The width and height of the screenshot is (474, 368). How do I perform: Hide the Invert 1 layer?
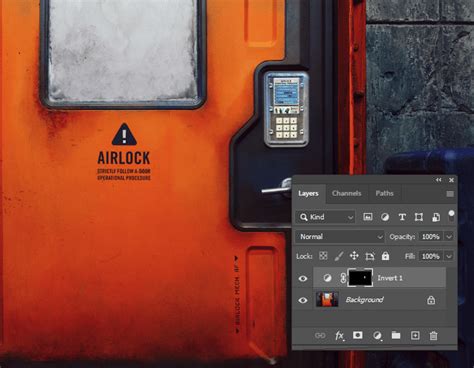click(303, 278)
